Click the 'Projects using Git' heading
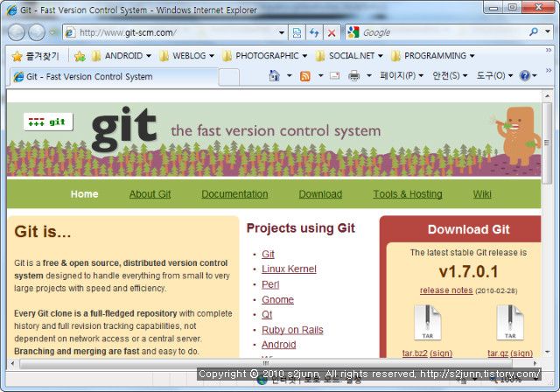Viewport: 560px width, 392px height. (301, 228)
